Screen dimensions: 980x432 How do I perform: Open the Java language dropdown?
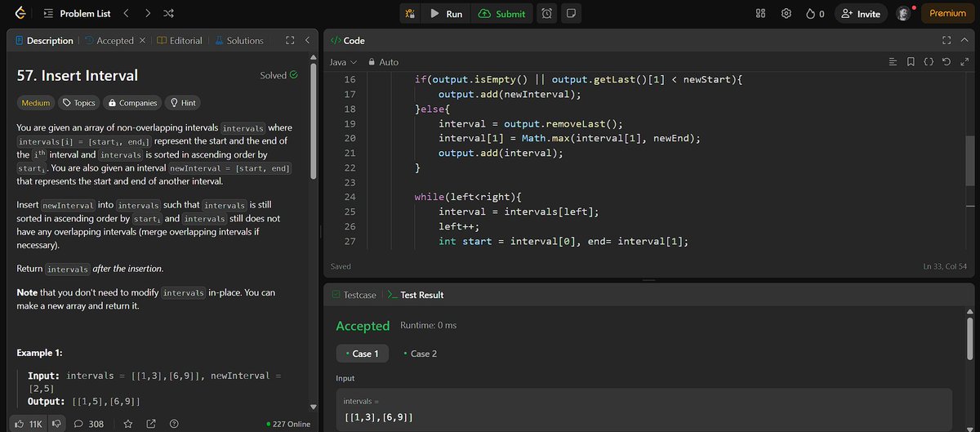pos(342,62)
